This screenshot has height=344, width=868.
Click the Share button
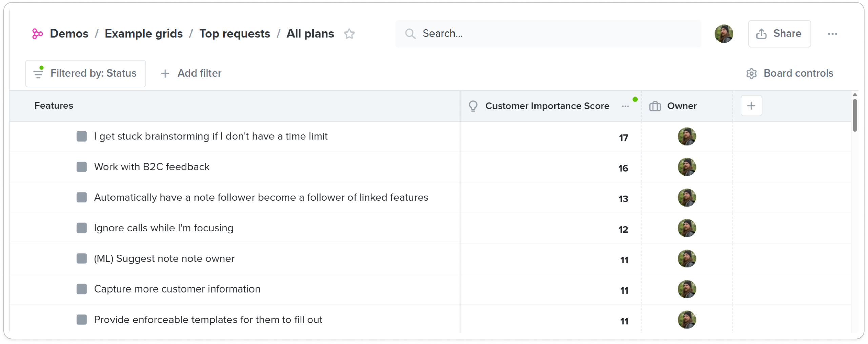[x=779, y=34]
